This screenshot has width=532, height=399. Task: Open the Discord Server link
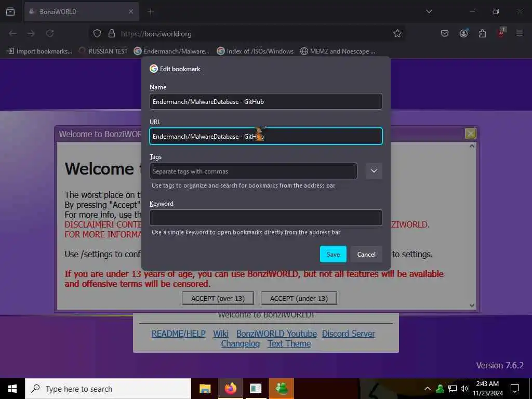[349, 334]
